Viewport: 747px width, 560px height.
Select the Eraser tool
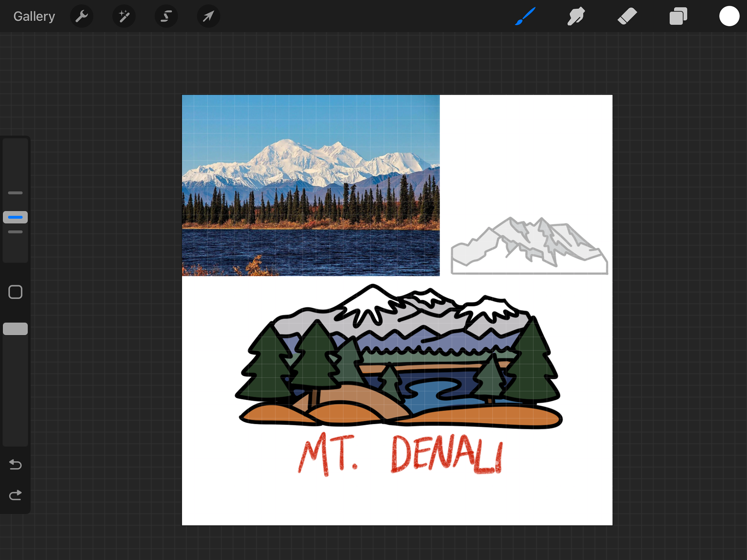tap(627, 16)
